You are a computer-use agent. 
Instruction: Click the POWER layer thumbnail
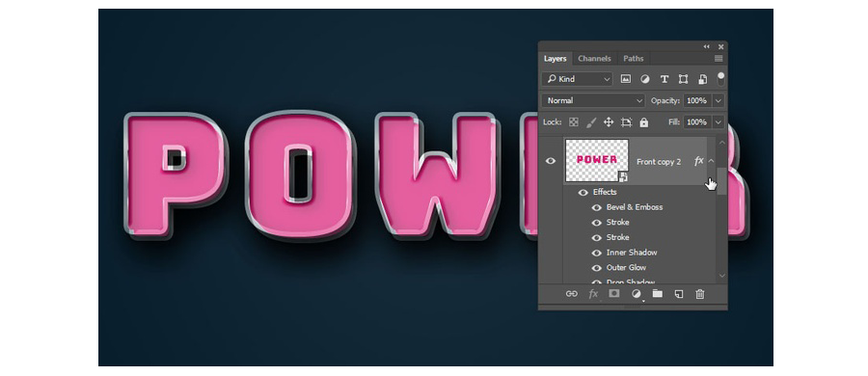[597, 160]
